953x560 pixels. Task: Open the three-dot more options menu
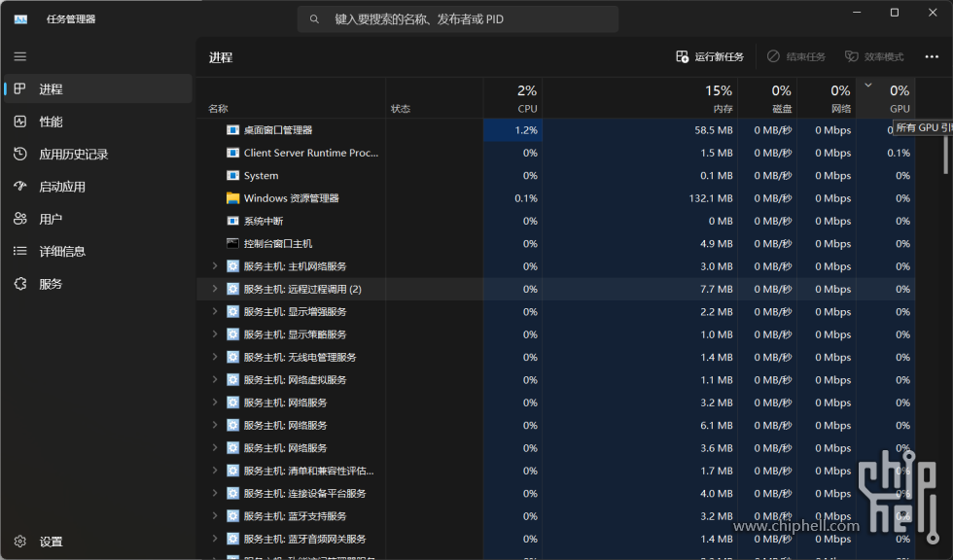tap(932, 56)
